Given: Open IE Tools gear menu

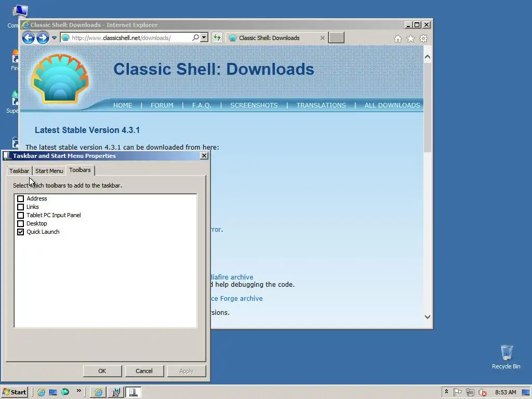Looking at the screenshot, I should [x=423, y=38].
